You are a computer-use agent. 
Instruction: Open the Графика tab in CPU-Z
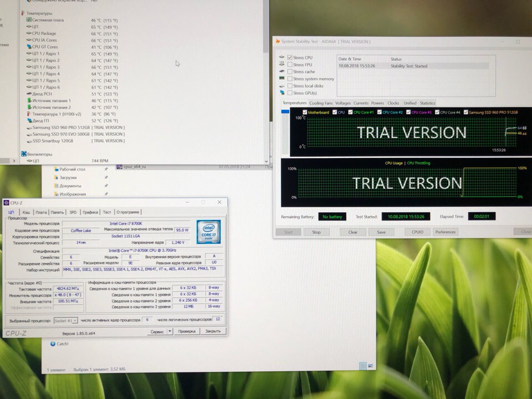pos(90,212)
